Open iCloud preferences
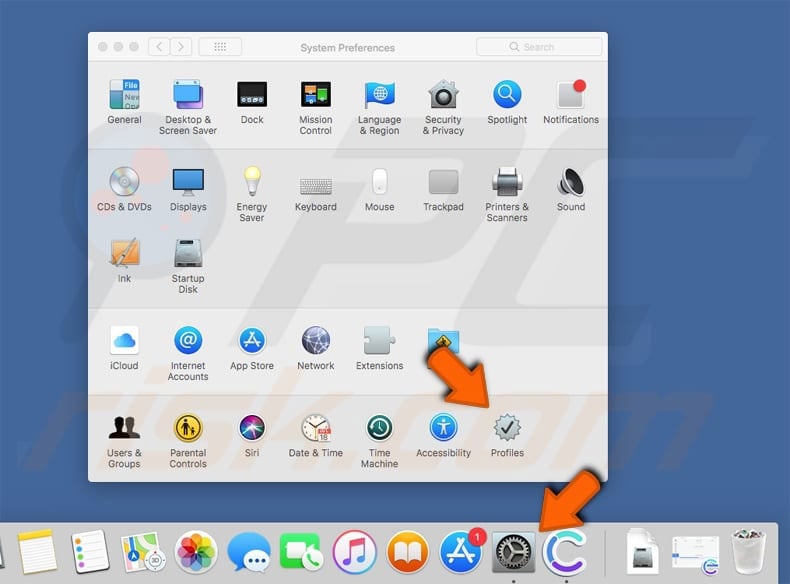The image size is (790, 584). coord(124,340)
